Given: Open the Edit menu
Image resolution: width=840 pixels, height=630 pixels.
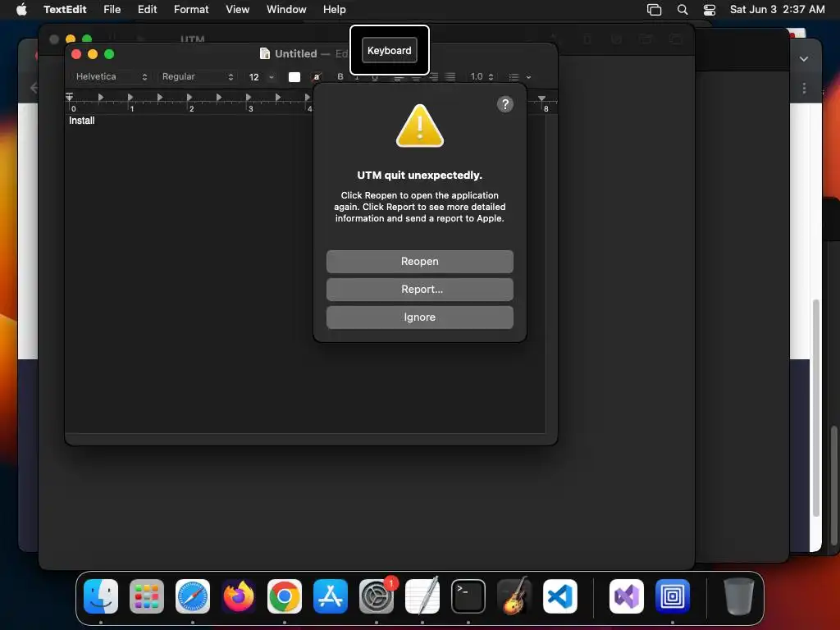Looking at the screenshot, I should point(148,9).
